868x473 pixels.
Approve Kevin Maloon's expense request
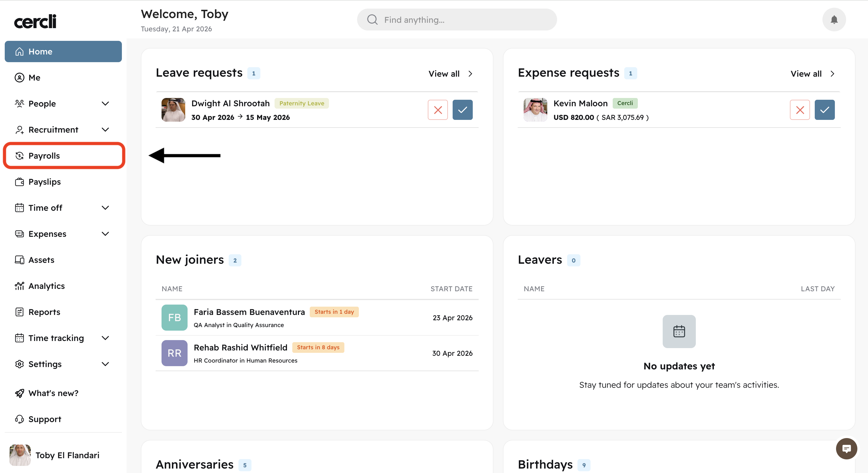click(824, 110)
